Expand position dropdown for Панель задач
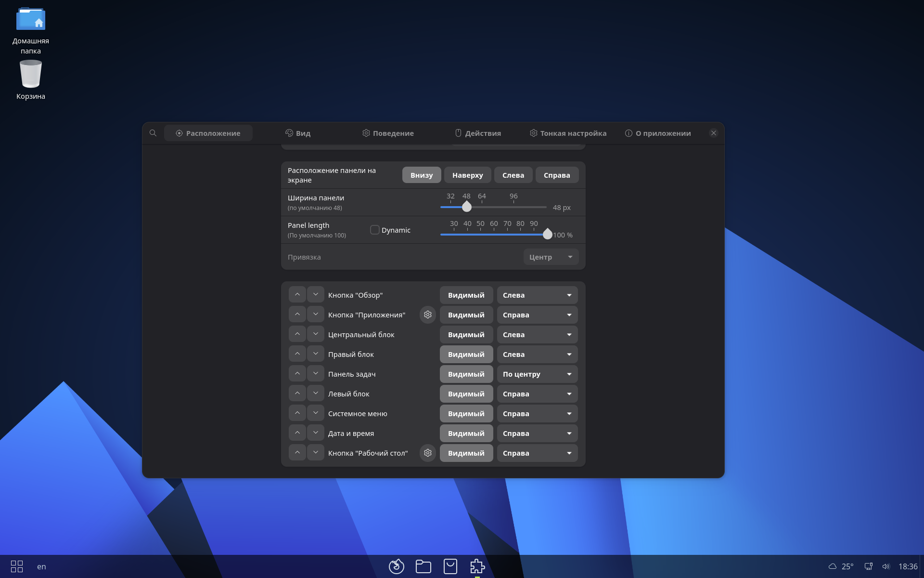 click(537, 374)
